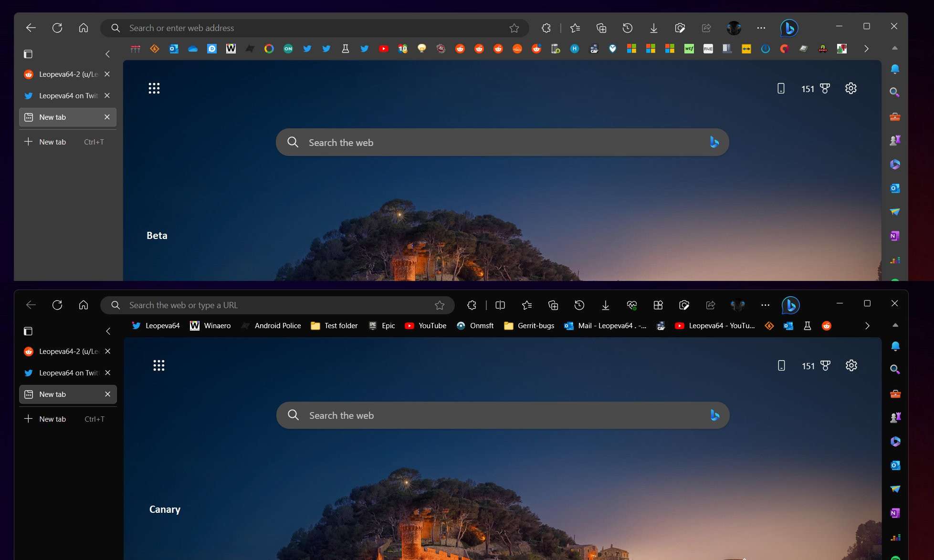Open Collections icon in the Beta toolbar
The height and width of the screenshot is (560, 934).
tap(601, 28)
